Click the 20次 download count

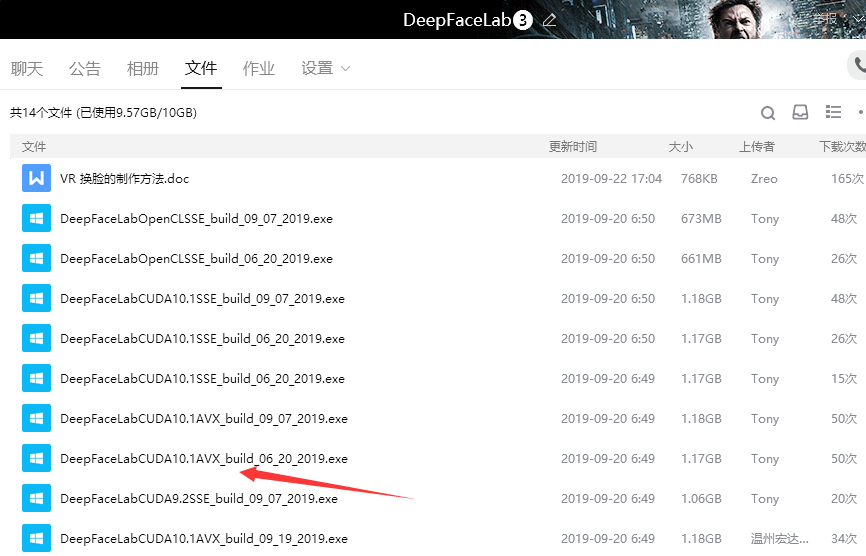(844, 499)
